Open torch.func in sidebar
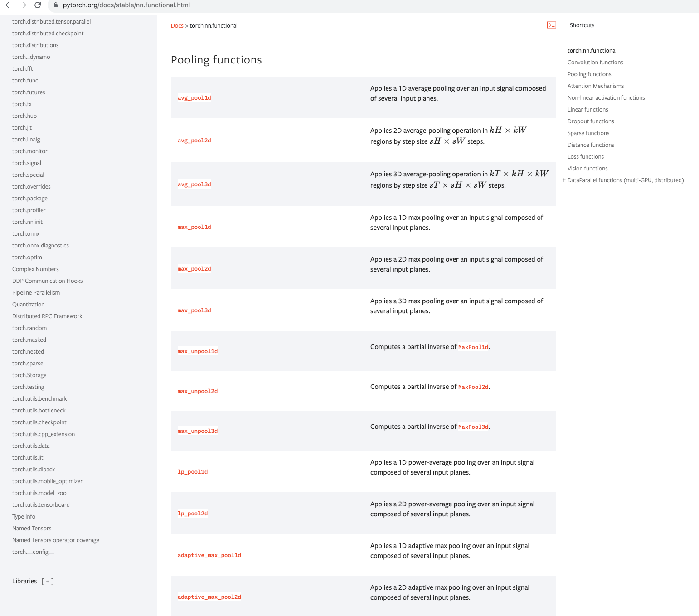 point(25,81)
